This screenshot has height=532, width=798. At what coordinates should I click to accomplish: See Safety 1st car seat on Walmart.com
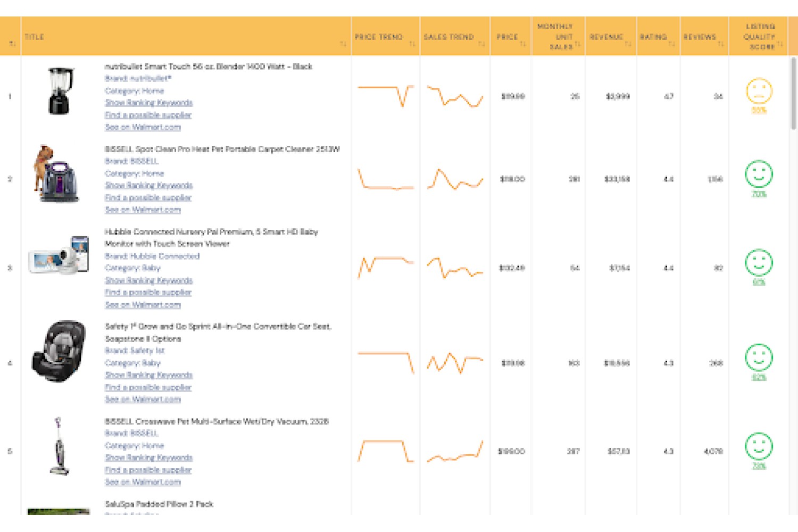[143, 399]
